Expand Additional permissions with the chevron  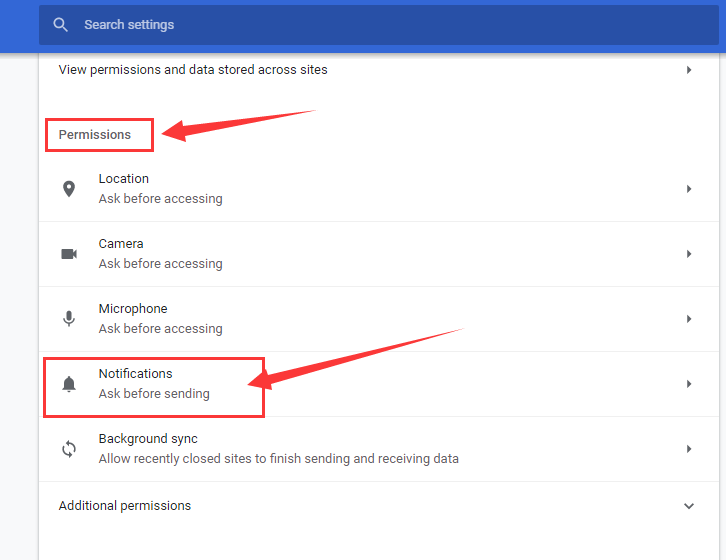pyautogui.click(x=689, y=506)
